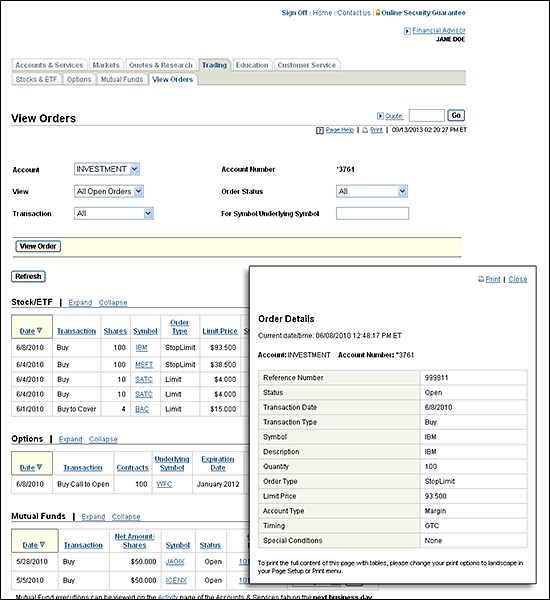Open the Order Status dropdown
This screenshot has width=550, height=600.
372,191
